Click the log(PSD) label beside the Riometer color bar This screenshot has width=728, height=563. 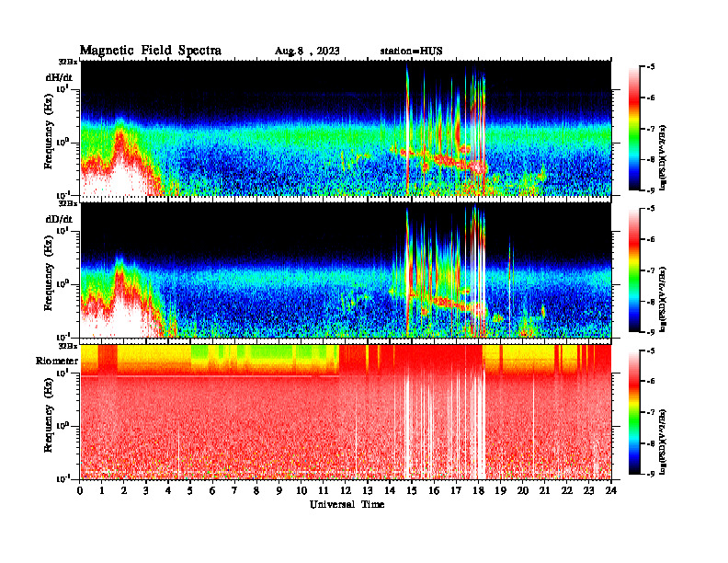coord(664,441)
